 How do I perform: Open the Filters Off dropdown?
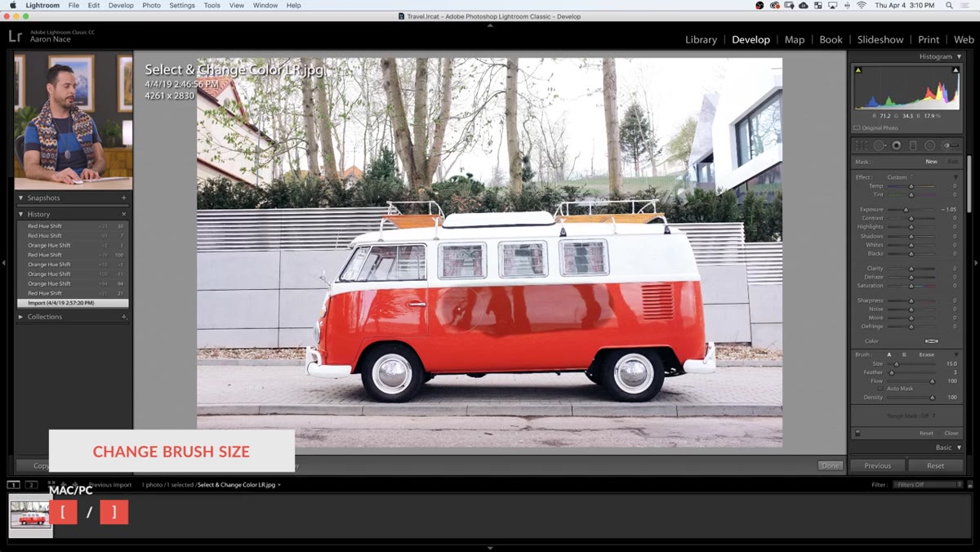pos(929,485)
